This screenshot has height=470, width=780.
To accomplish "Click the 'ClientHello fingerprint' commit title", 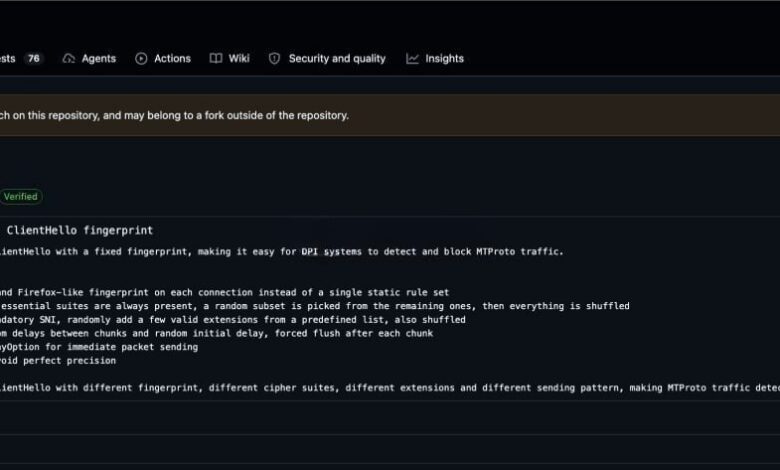I will (x=80, y=230).
